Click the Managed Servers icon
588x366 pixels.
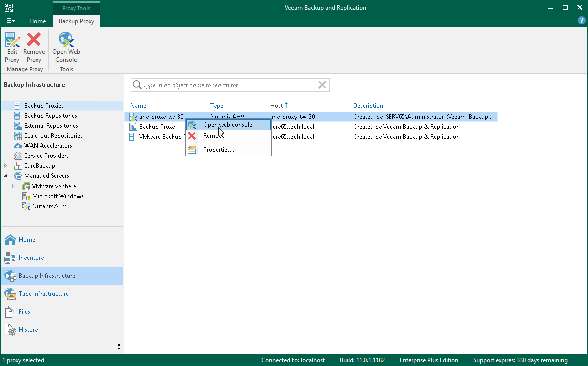18,175
